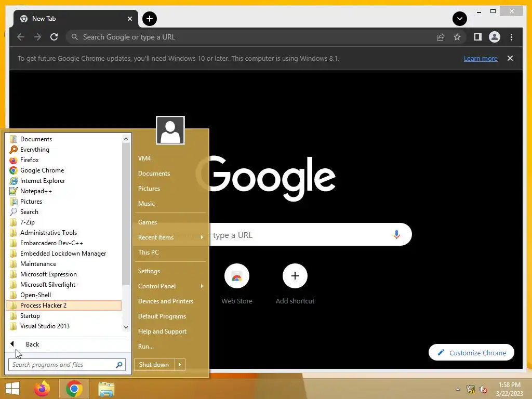
Task: Click Chrome's reload page icon
Action: [54, 37]
